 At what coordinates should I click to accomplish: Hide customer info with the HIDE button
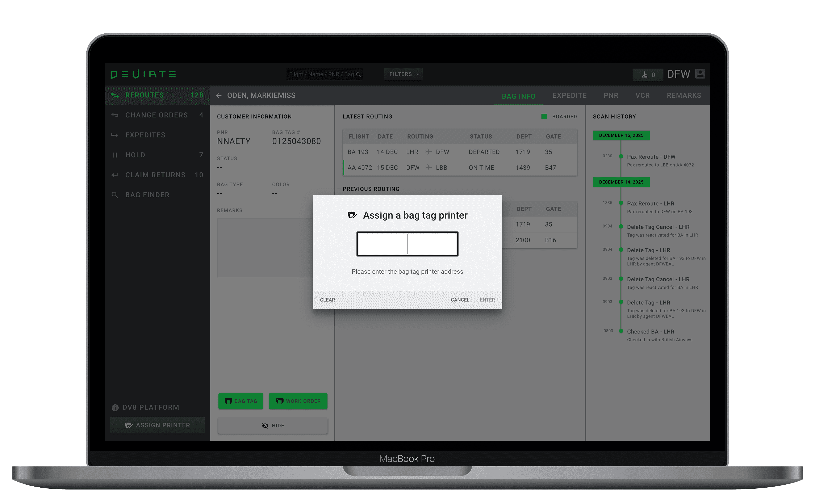tap(273, 426)
